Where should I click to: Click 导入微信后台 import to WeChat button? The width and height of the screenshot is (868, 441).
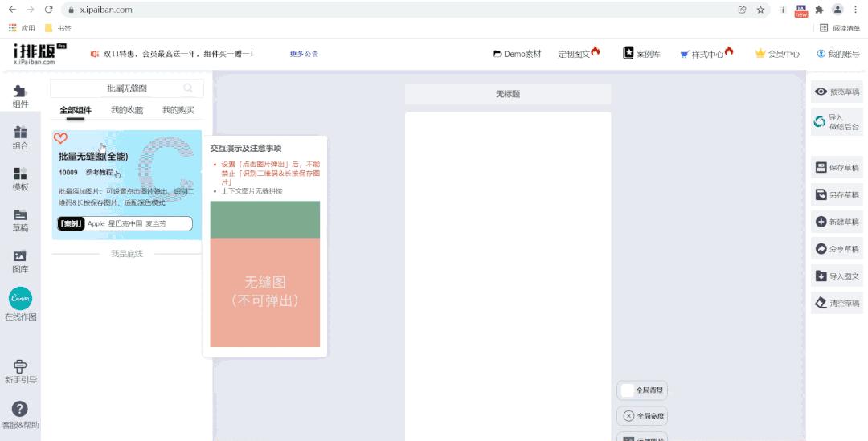837,122
